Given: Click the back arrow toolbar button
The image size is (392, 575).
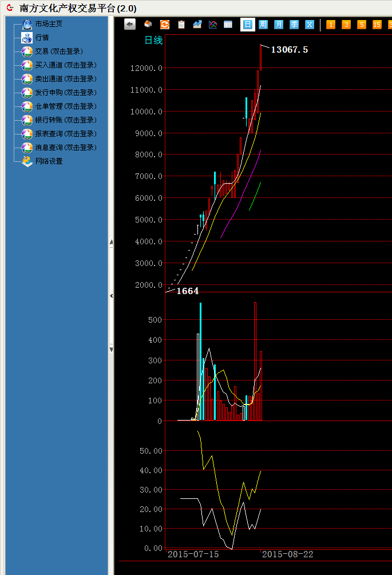Looking at the screenshot, I should pyautogui.click(x=130, y=25).
